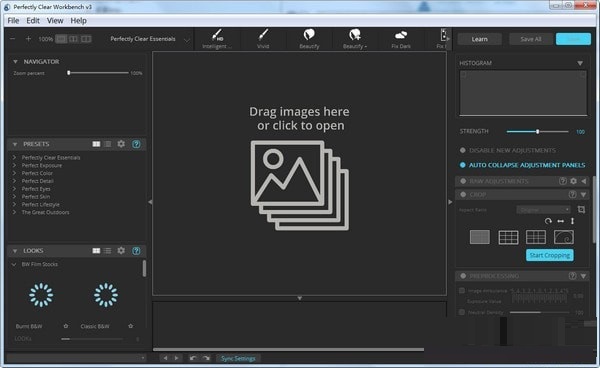
Task: Open Perfectly Clear Essentials preset dropdown
Action: point(150,39)
